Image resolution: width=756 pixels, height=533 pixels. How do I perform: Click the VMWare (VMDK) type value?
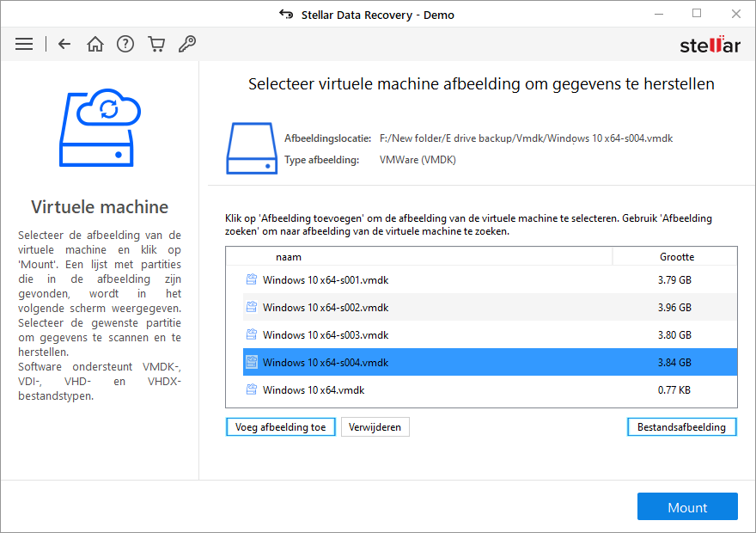pos(418,160)
